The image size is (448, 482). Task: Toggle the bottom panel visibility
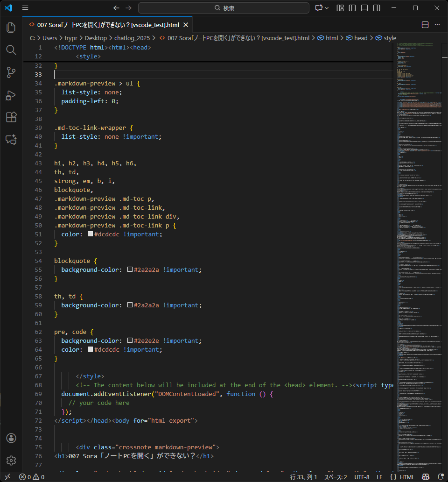click(364, 8)
